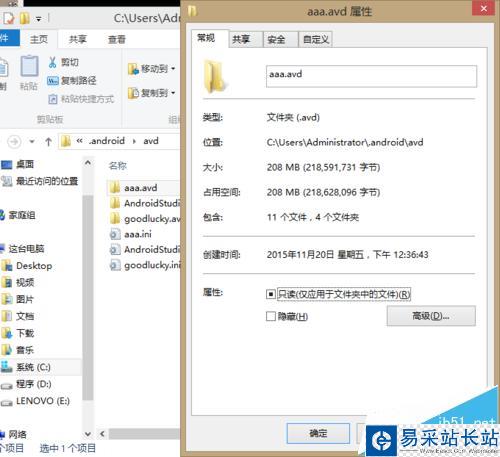Click the folder icon in quick access toolbar

click(25, 18)
